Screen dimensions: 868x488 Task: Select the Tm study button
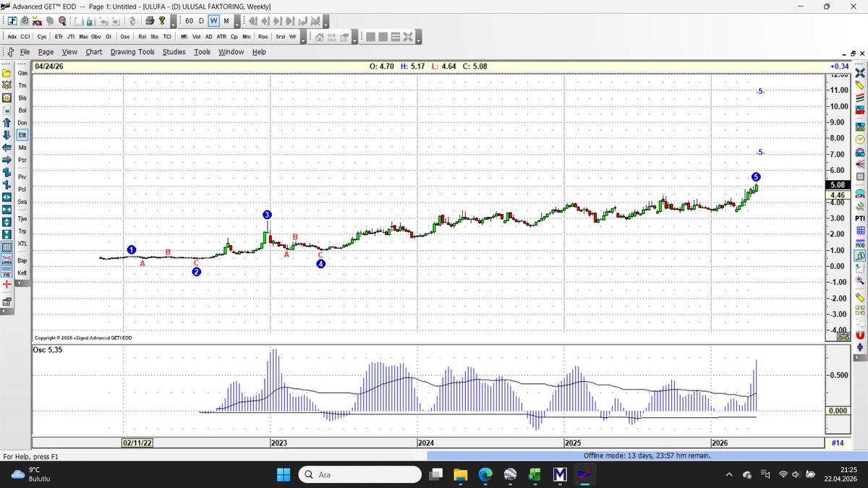coord(22,85)
